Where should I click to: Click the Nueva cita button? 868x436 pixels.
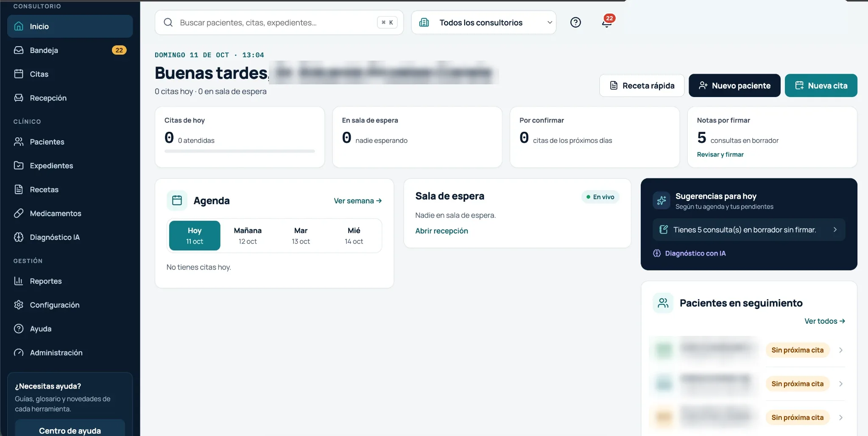pos(821,86)
